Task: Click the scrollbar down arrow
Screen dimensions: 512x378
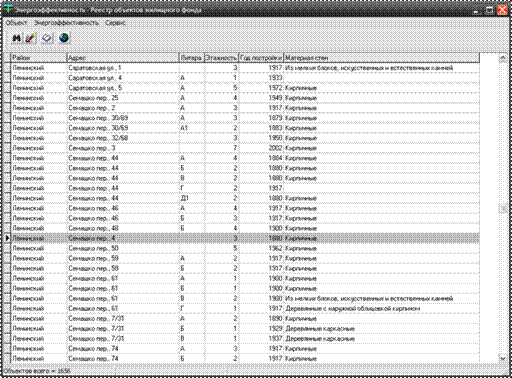Action: (x=503, y=358)
